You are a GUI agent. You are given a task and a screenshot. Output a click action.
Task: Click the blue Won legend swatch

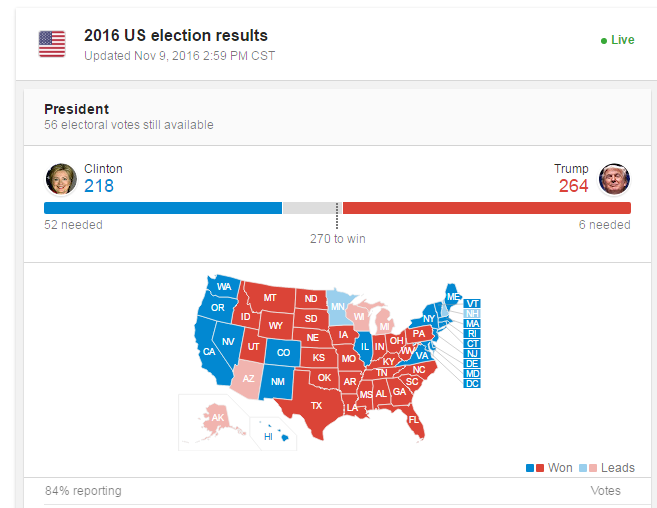529,468
